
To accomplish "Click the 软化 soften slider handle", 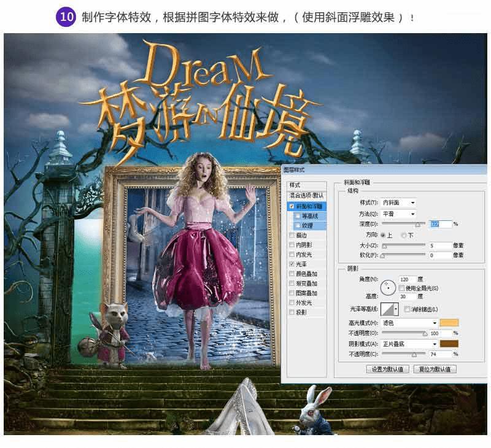I will [382, 256].
